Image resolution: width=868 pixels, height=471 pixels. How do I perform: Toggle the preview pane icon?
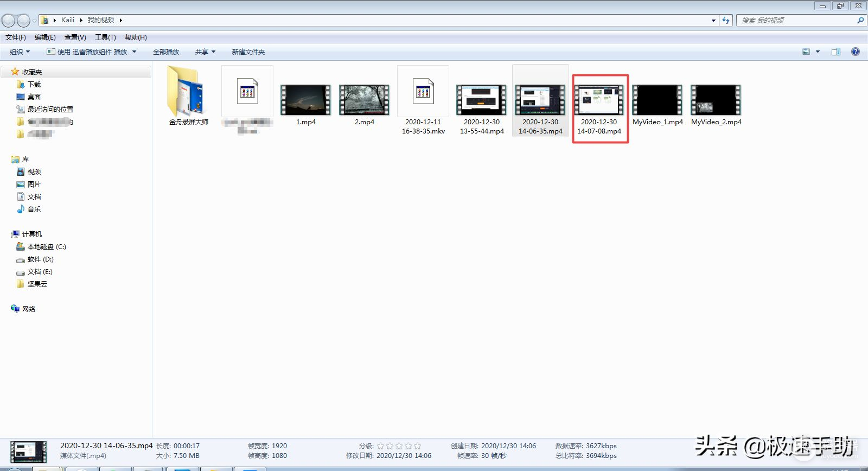836,52
